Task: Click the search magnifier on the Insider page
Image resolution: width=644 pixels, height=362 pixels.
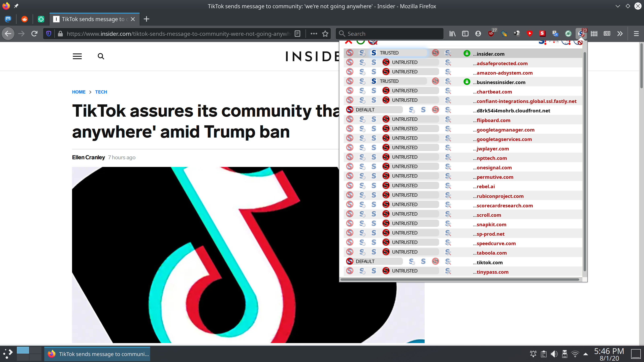Action: coord(101,56)
